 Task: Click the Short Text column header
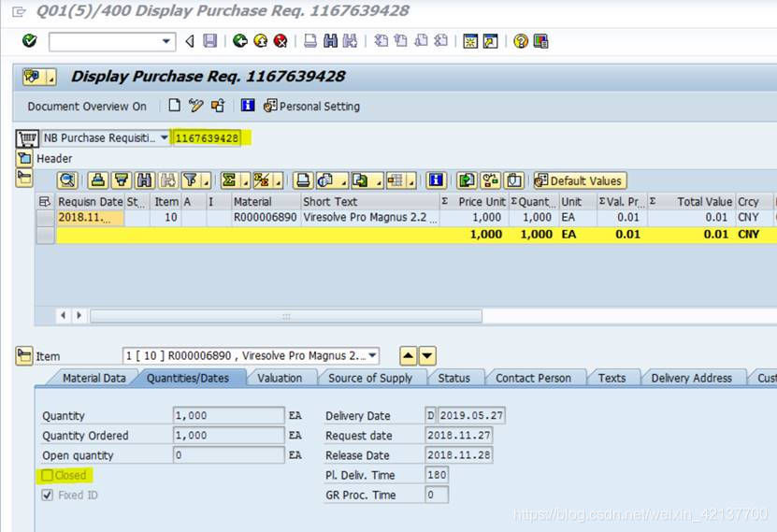[x=369, y=202]
